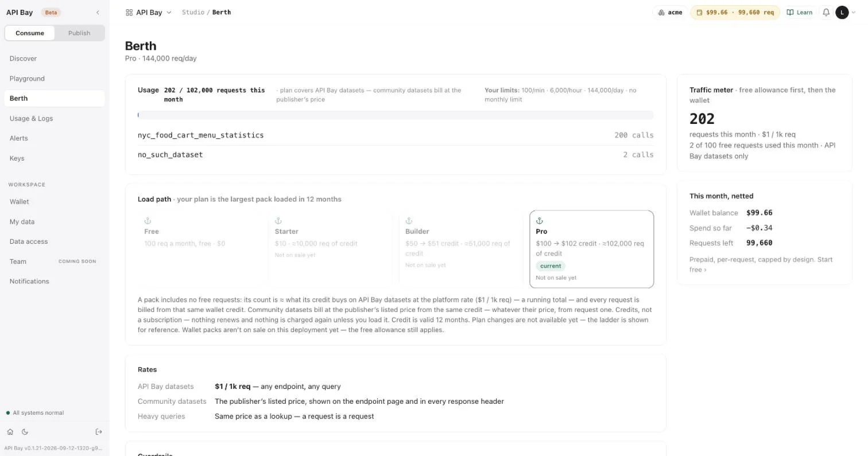Click the anchor icon on Starter card
The height and width of the screenshot is (456, 868).
point(278,221)
